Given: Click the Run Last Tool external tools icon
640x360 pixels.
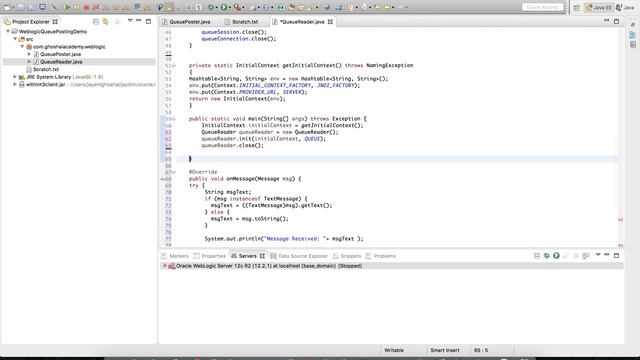Looking at the screenshot, I should (x=237, y=7).
